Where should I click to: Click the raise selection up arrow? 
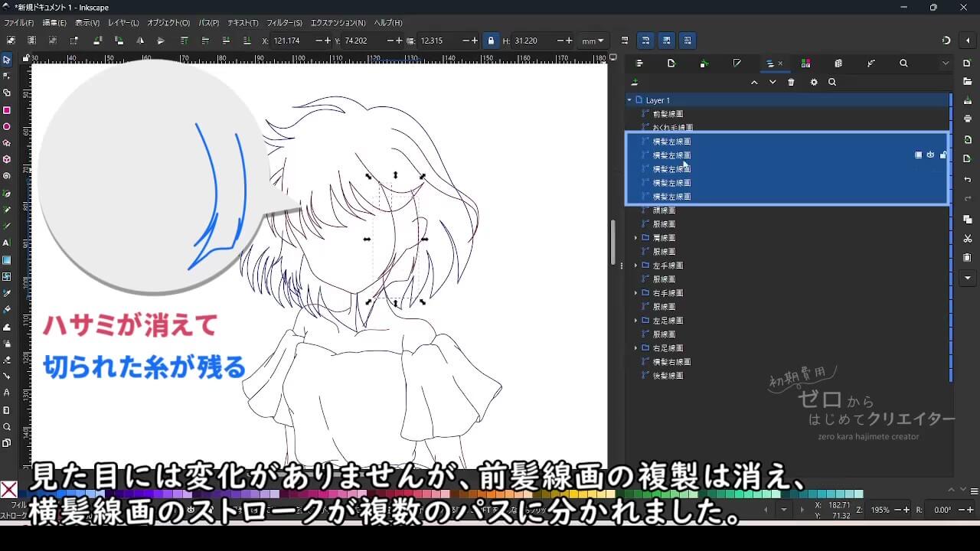tap(754, 81)
